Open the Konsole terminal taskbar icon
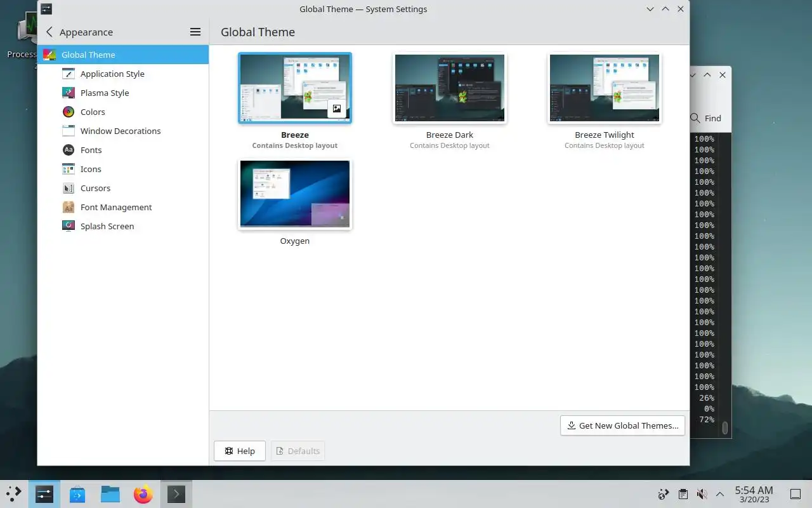 [176, 493]
